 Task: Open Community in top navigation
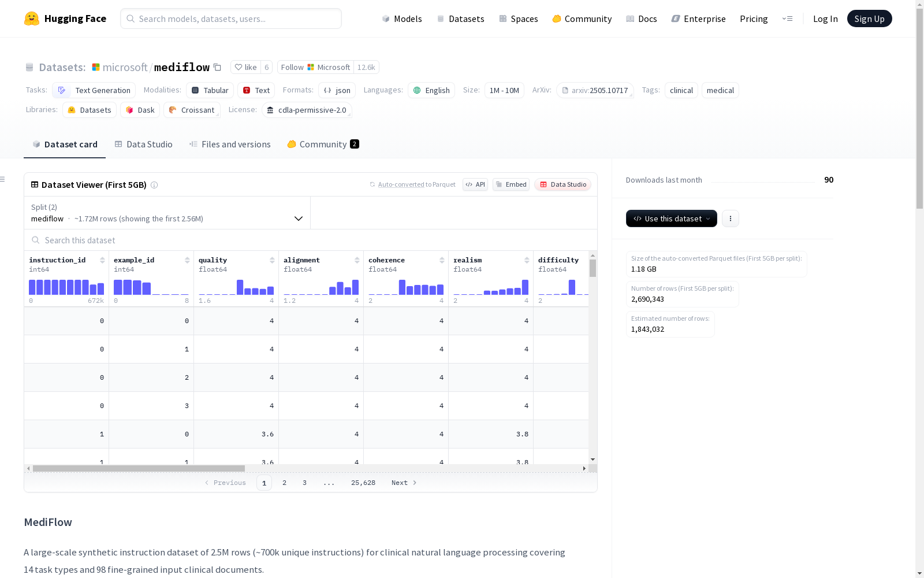(x=582, y=18)
